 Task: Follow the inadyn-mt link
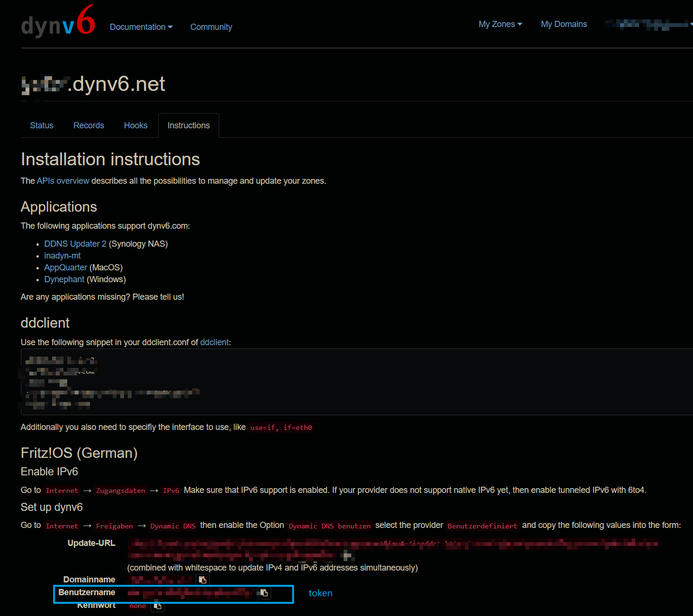click(62, 256)
